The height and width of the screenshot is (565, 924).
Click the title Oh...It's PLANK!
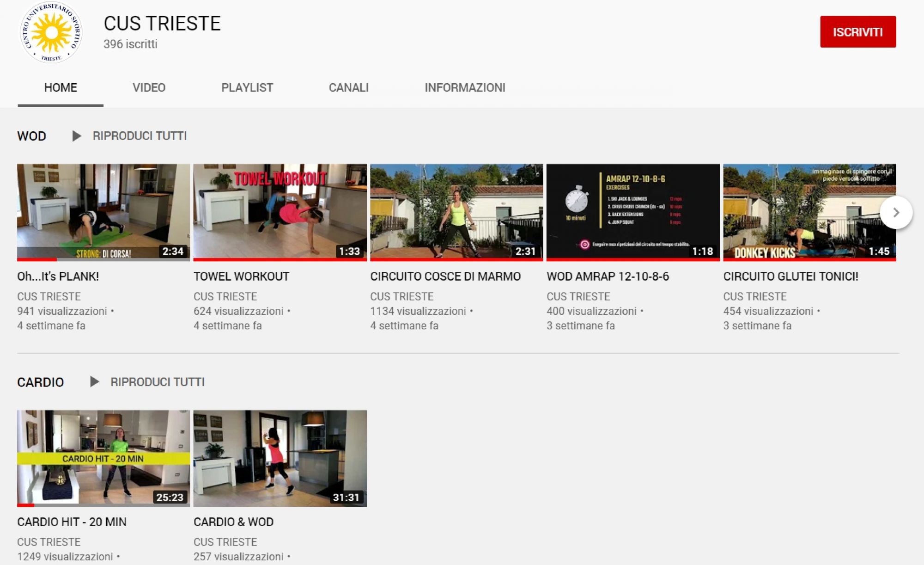point(58,276)
